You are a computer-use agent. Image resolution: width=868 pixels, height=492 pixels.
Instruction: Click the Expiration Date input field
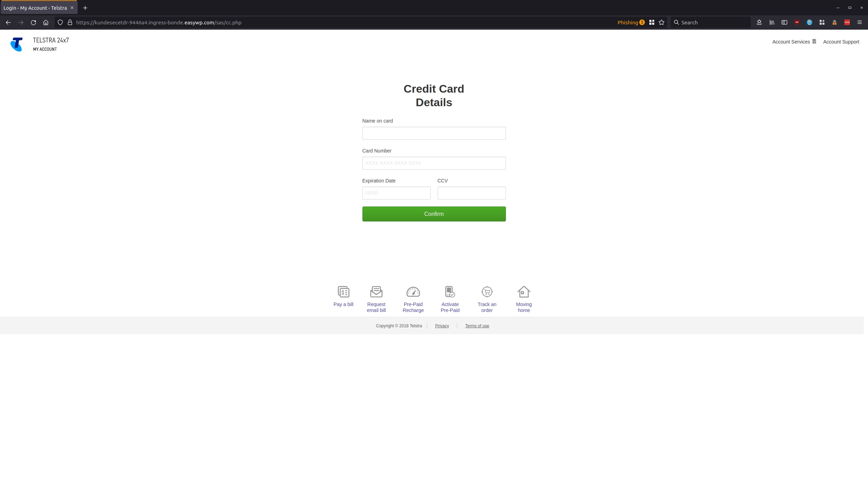coord(397,193)
